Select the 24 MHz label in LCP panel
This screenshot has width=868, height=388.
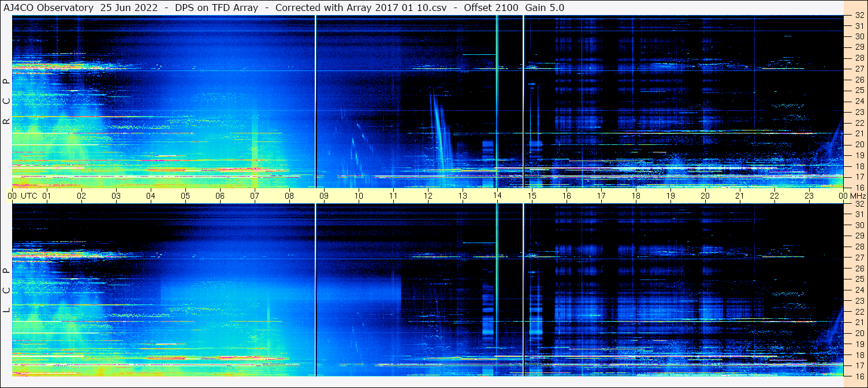click(x=859, y=290)
